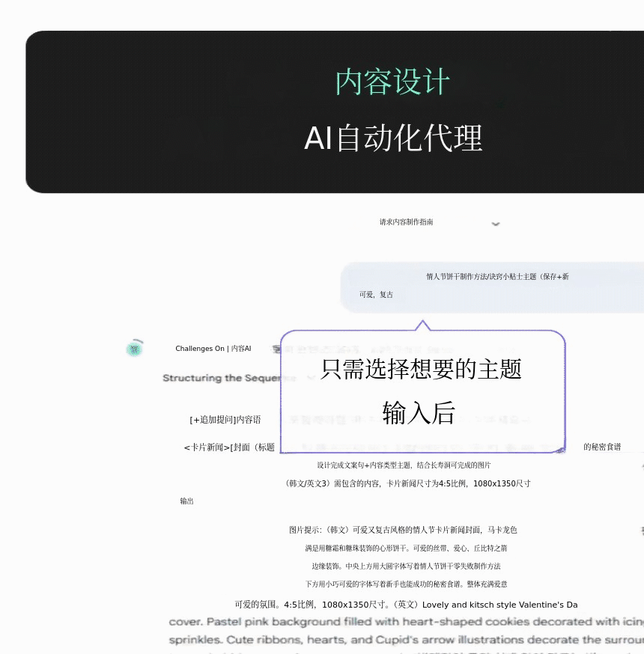Select the [+追加提问]内容语 line
This screenshot has width=644, height=654.
click(225, 420)
